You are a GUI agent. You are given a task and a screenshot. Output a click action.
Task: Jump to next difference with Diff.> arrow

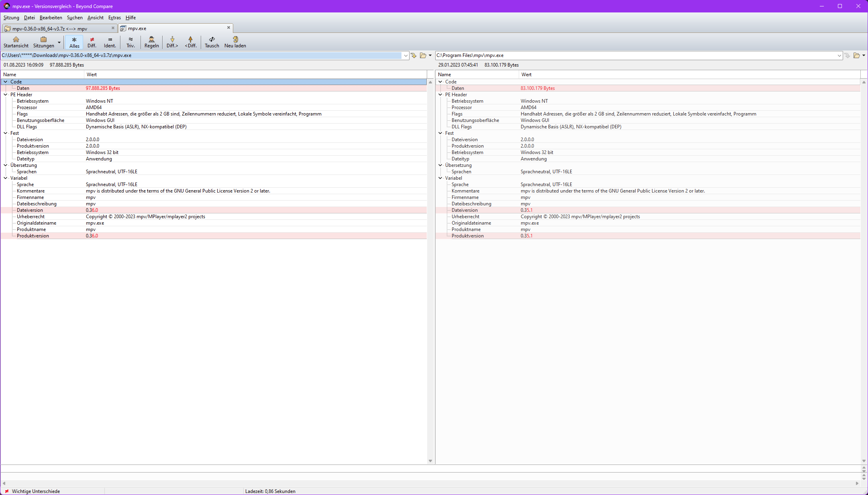click(172, 40)
